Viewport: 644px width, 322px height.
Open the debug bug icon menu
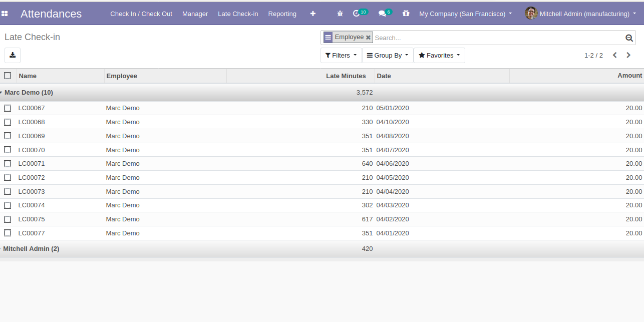click(x=340, y=14)
